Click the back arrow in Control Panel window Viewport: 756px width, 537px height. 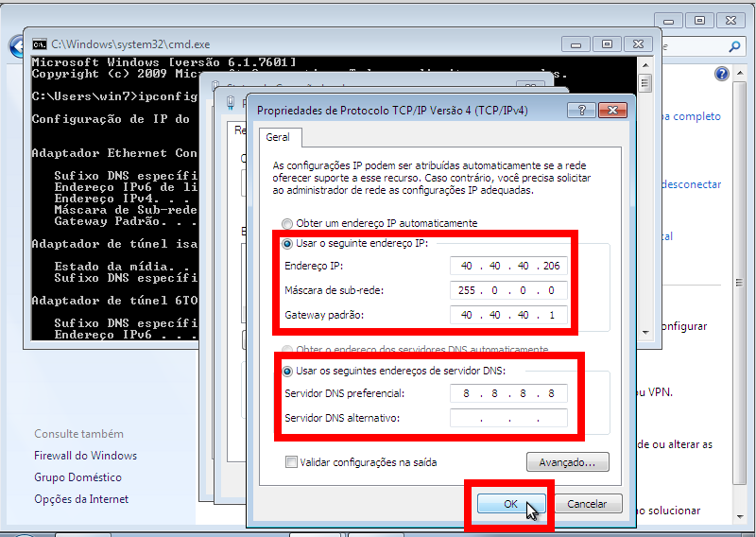point(17,47)
